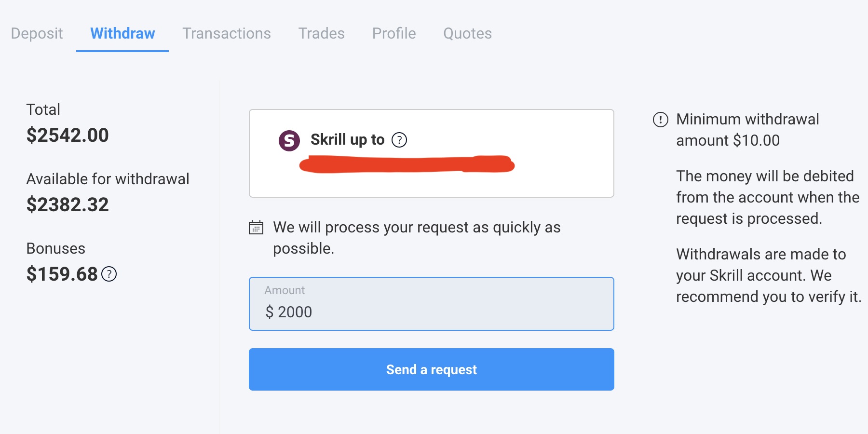Click the Minimum withdrawal amount notice text

click(x=747, y=130)
